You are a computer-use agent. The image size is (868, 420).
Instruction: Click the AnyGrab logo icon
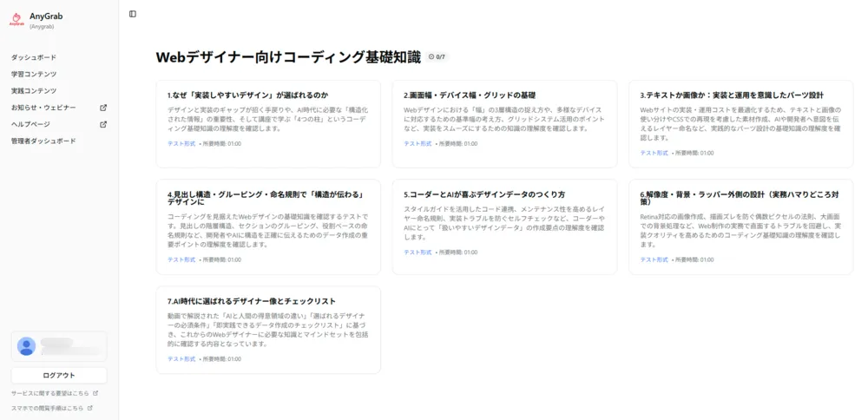[16, 20]
